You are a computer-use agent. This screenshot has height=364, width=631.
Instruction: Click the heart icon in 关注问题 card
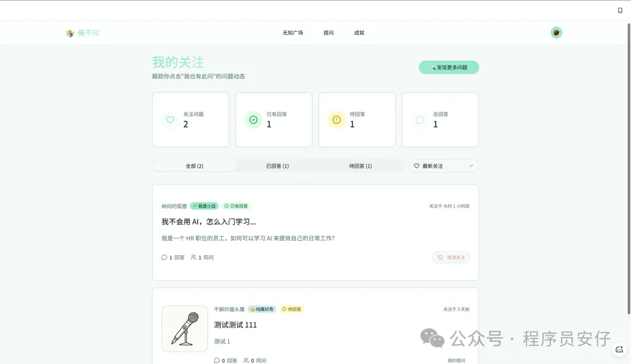point(170,120)
